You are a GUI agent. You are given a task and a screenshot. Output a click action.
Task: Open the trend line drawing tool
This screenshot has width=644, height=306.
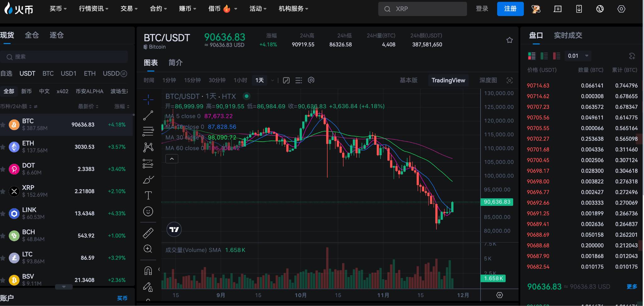[x=148, y=115]
